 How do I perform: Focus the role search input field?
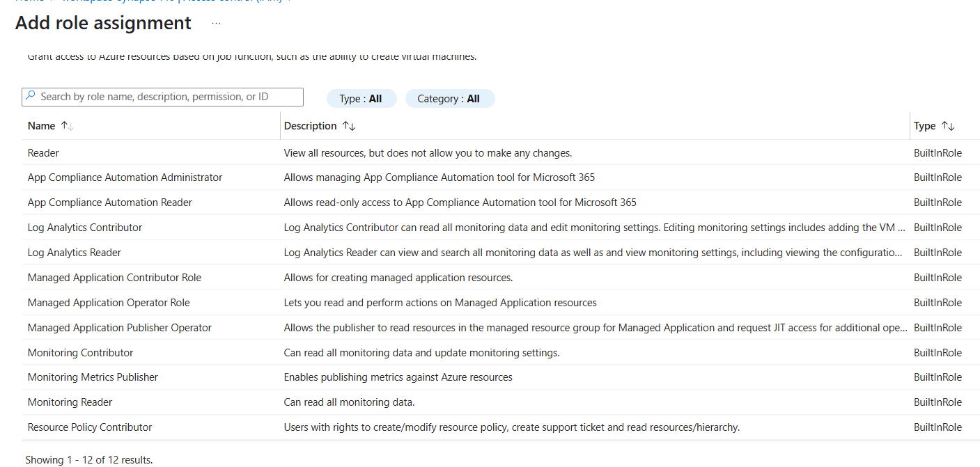pos(162,97)
